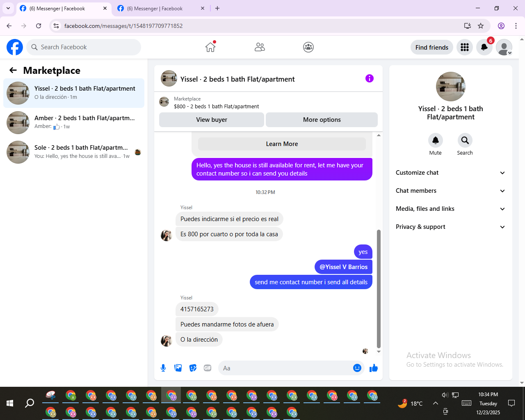Click Yissel's avatar beside O la dirección
The height and width of the screenshot is (420, 525).
coord(166,341)
